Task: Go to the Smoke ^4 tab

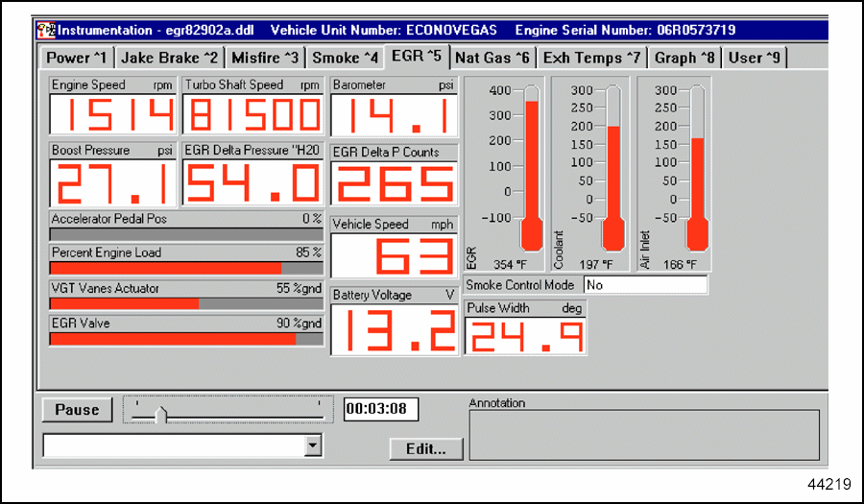Action: pyautogui.click(x=348, y=58)
